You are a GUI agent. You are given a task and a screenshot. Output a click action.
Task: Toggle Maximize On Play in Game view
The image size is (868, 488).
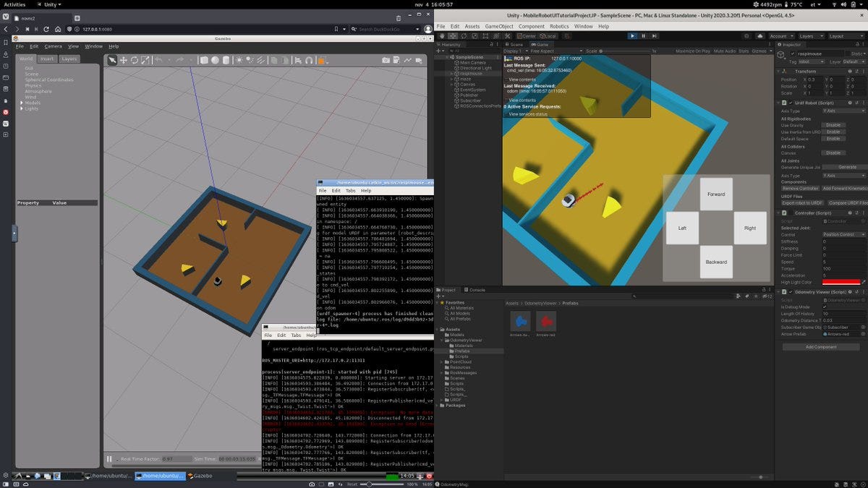[x=694, y=51]
